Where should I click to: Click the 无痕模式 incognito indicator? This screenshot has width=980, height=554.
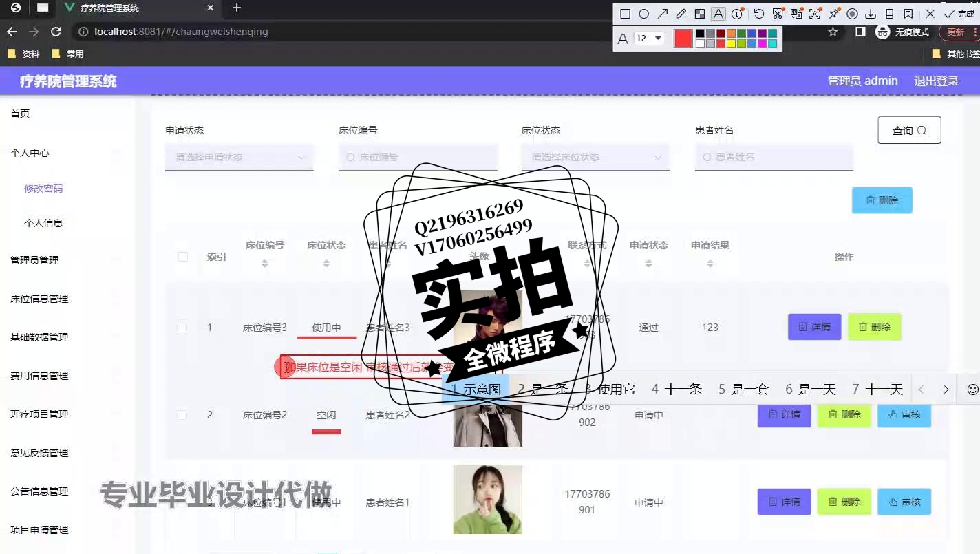pos(902,32)
